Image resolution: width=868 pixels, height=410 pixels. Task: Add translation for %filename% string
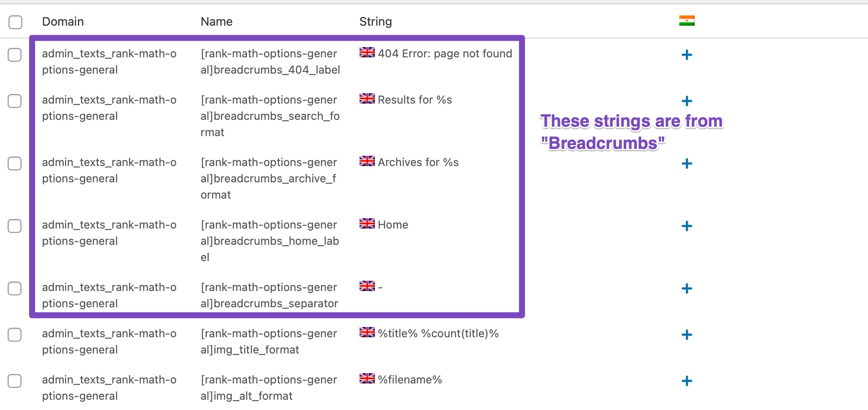tap(687, 381)
